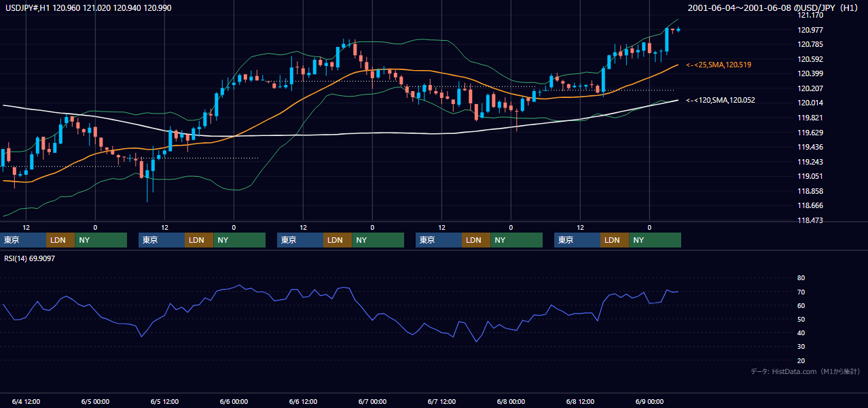Click the RSI 20 level label
This screenshot has width=868, height=408.
[801, 360]
